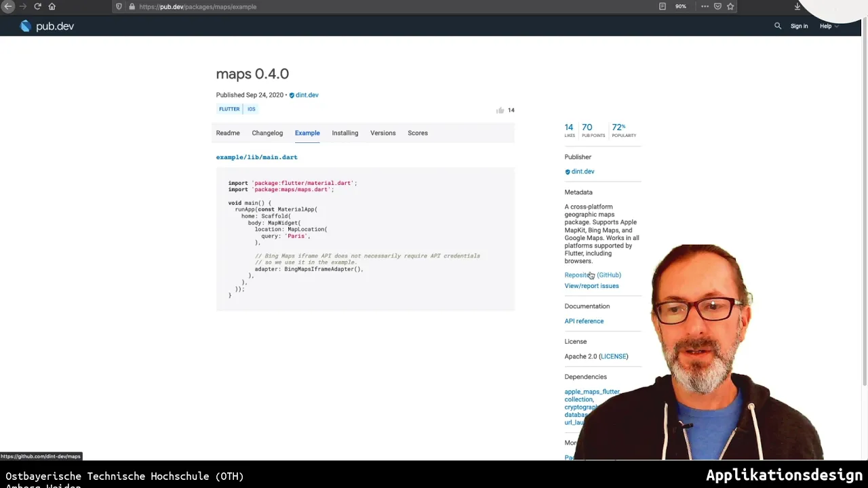868x488 pixels.
Task: Click the 'Metadata' sidebar heading
Action: pos(578,192)
